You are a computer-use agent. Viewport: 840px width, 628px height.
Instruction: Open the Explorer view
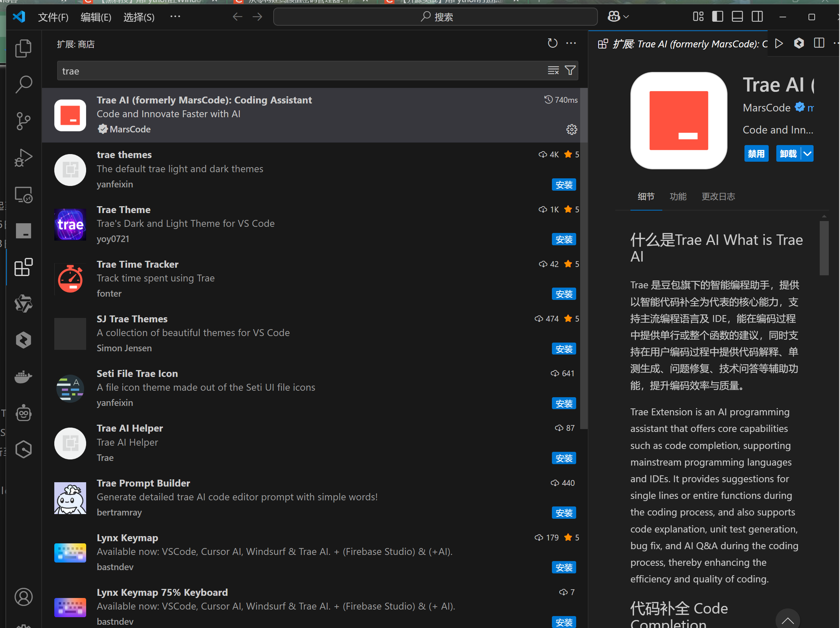click(24, 48)
